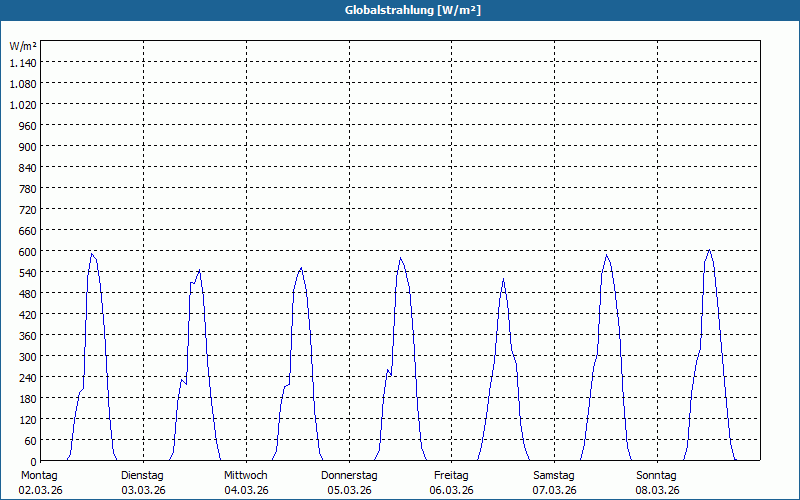Click the 1.080 y-axis value
This screenshot has width=800, height=500.
23,84
